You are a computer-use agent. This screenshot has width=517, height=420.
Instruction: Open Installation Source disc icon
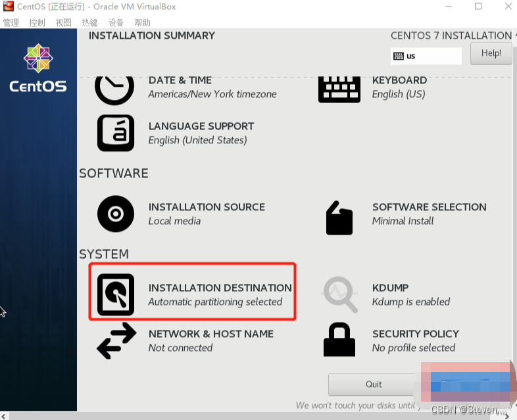click(116, 214)
